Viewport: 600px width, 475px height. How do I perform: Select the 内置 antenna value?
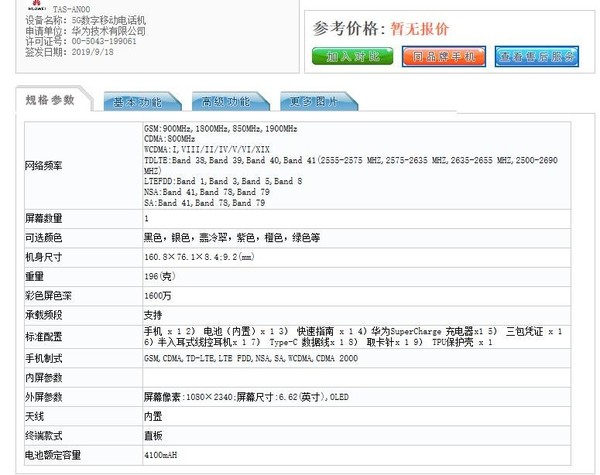(153, 416)
